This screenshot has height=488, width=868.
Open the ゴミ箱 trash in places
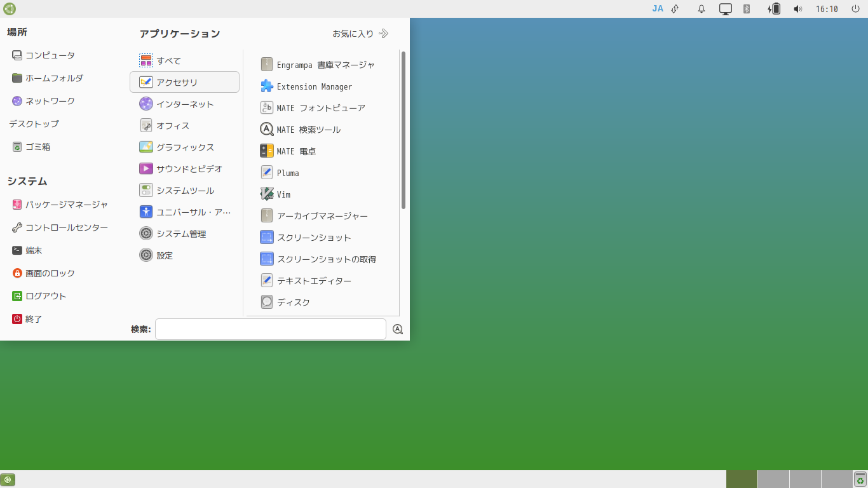point(31,147)
